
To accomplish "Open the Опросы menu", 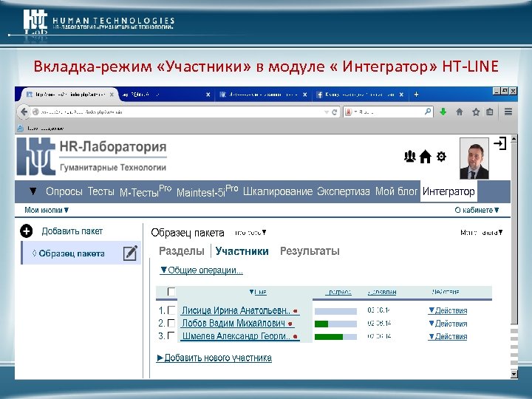I will click(x=64, y=191).
